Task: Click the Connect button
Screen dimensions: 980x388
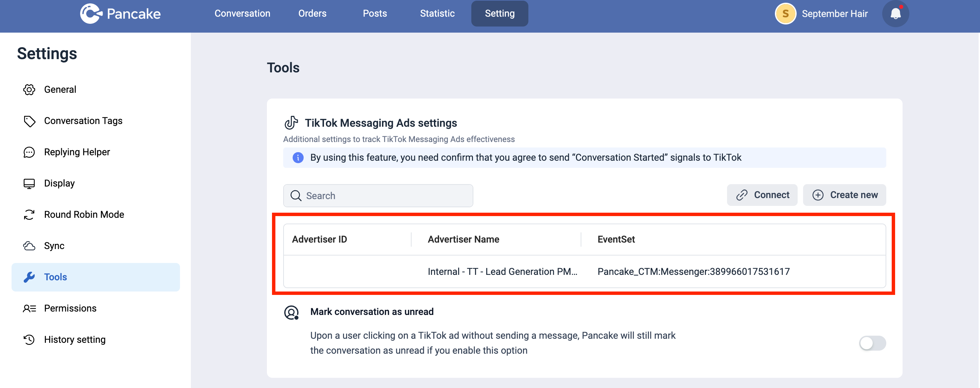Action: point(762,195)
